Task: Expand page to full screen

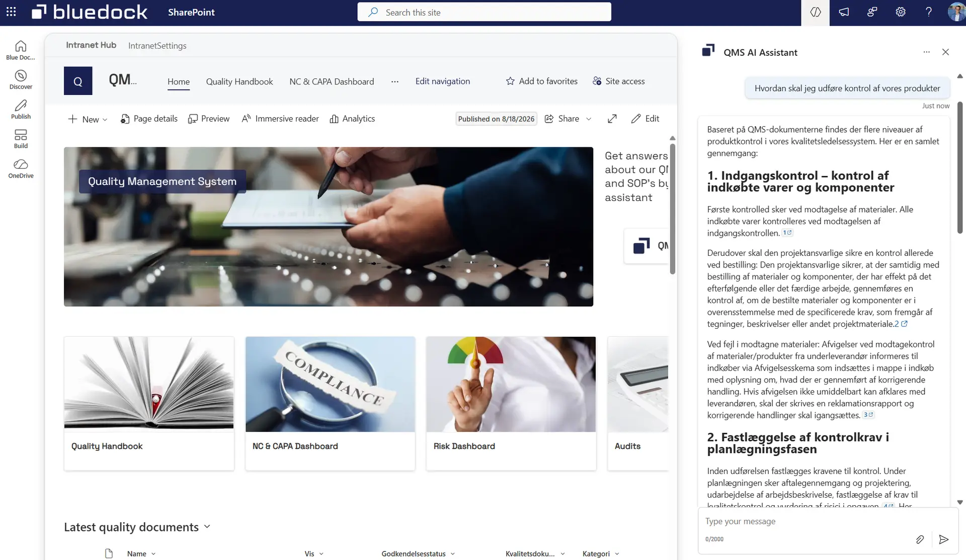Action: [x=612, y=119]
